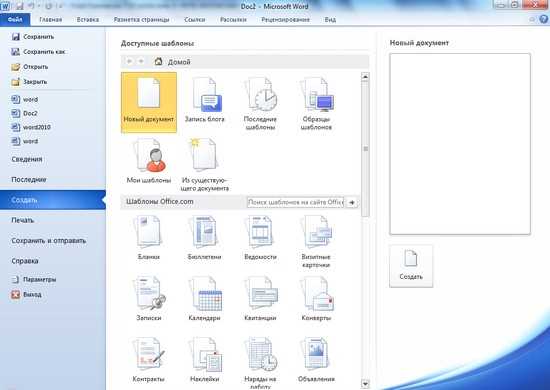Screen dimensions: 550x390
Task: Switch to the Вставка tab
Action: (88, 20)
